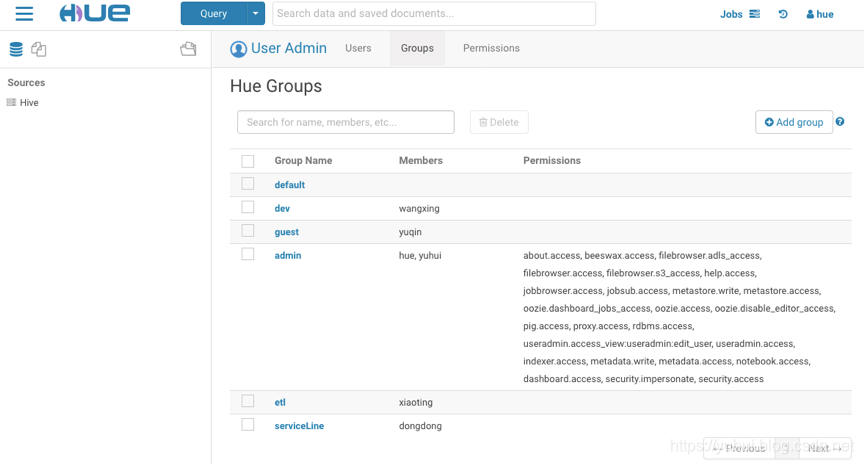Switch to the Users tab
Viewport: 864px width, 464px height.
[358, 48]
